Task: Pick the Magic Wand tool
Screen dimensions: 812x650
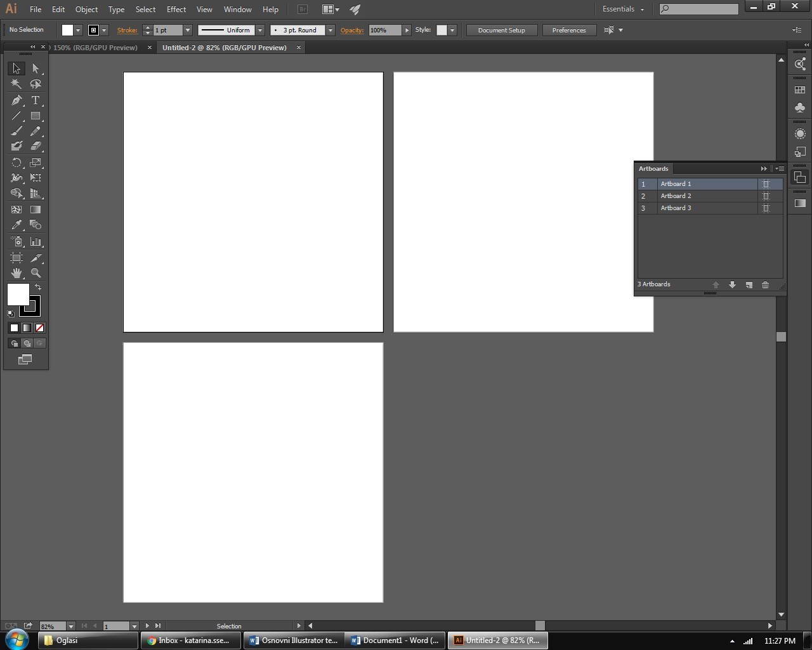Action: tap(16, 84)
